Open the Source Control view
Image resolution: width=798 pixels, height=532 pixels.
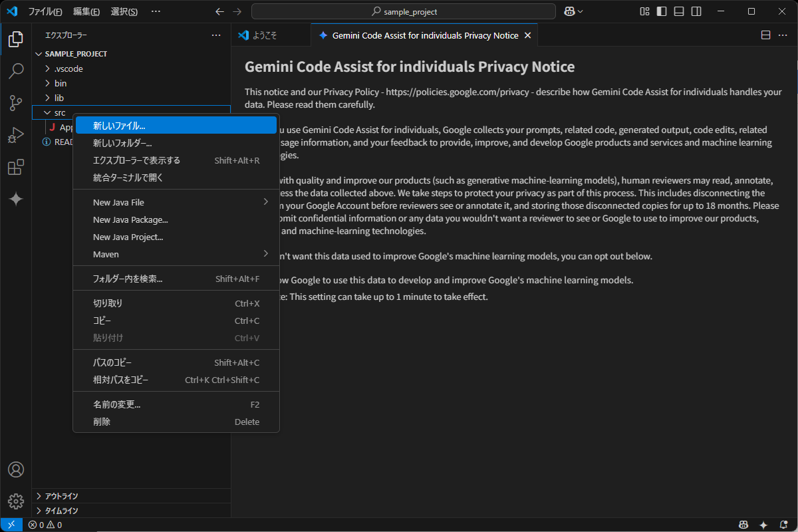coord(16,103)
